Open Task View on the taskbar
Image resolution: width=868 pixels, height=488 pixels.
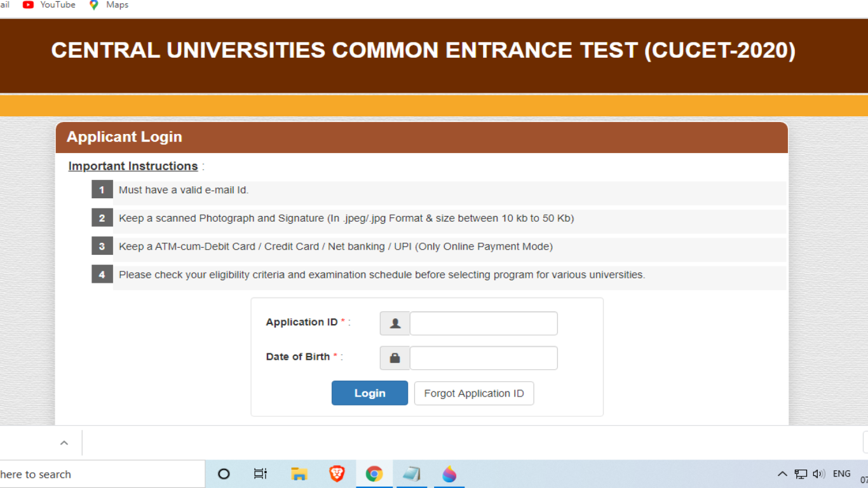pyautogui.click(x=260, y=473)
